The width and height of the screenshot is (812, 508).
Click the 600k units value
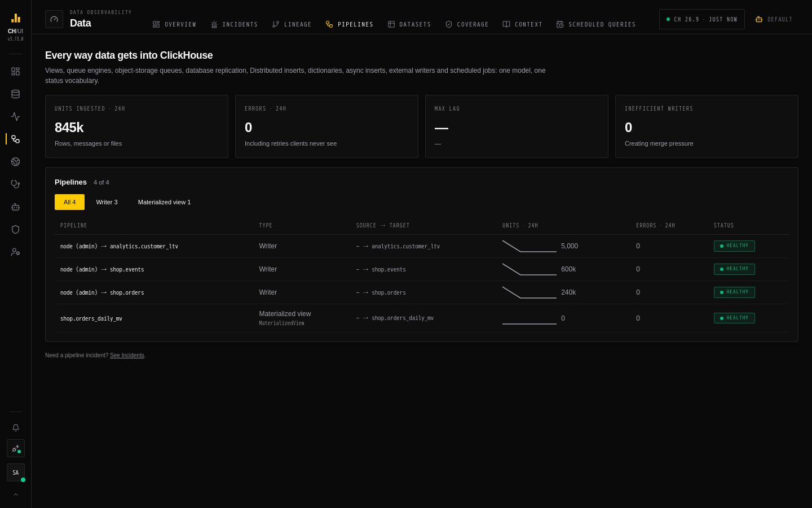[568, 269]
